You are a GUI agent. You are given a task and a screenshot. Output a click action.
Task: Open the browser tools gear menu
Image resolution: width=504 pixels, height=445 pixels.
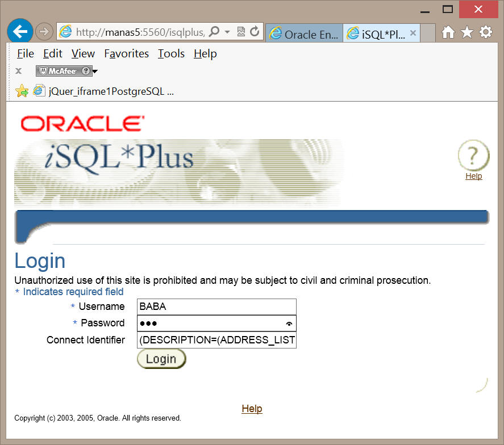tap(485, 32)
